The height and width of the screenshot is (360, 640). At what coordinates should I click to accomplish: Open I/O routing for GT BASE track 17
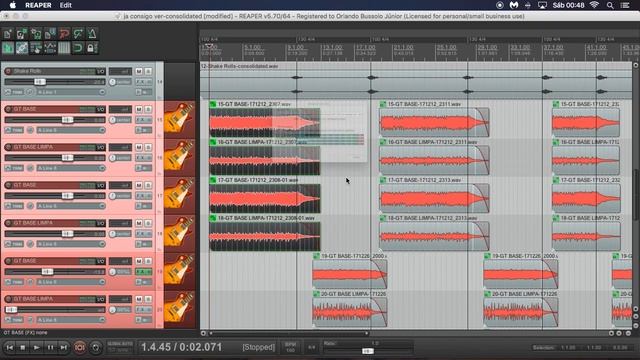click(x=100, y=185)
